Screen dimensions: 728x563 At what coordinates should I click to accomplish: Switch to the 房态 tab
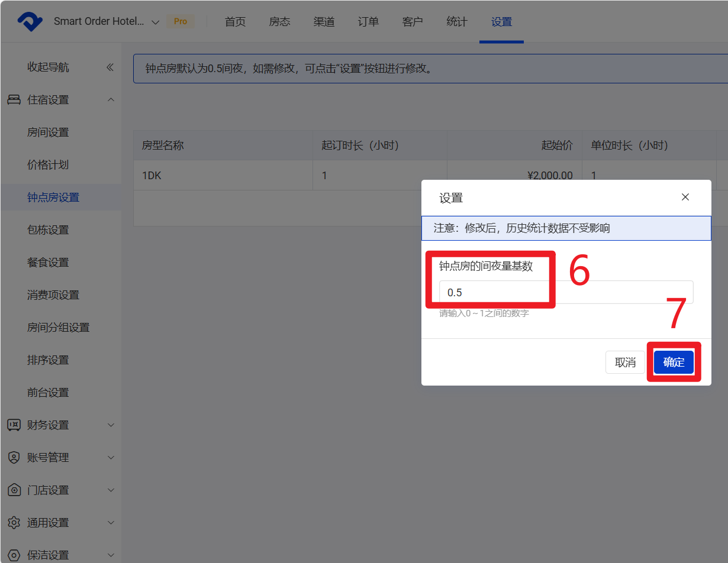[x=279, y=22]
